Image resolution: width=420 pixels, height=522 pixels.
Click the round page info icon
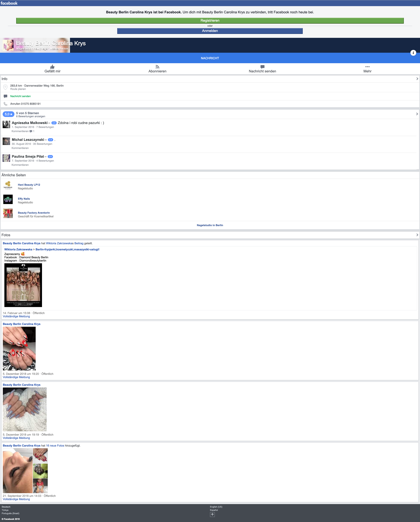pos(413,53)
